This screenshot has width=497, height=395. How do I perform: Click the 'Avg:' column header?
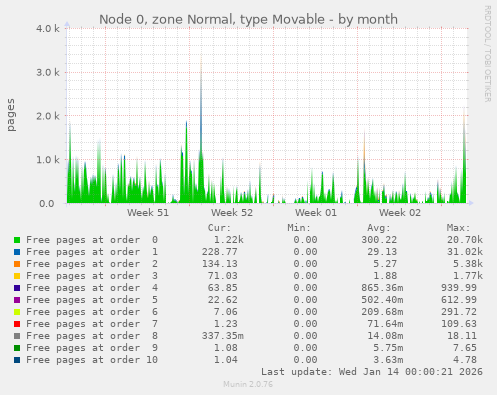coord(379,228)
